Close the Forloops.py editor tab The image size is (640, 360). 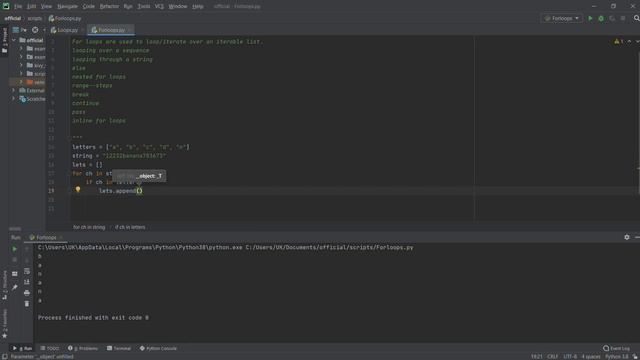[x=130, y=30]
